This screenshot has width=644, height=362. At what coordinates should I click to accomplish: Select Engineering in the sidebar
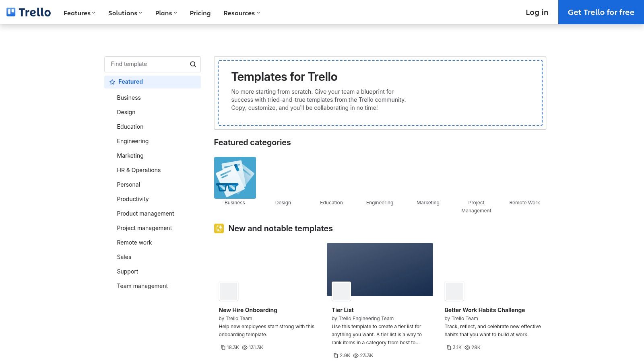(133, 141)
